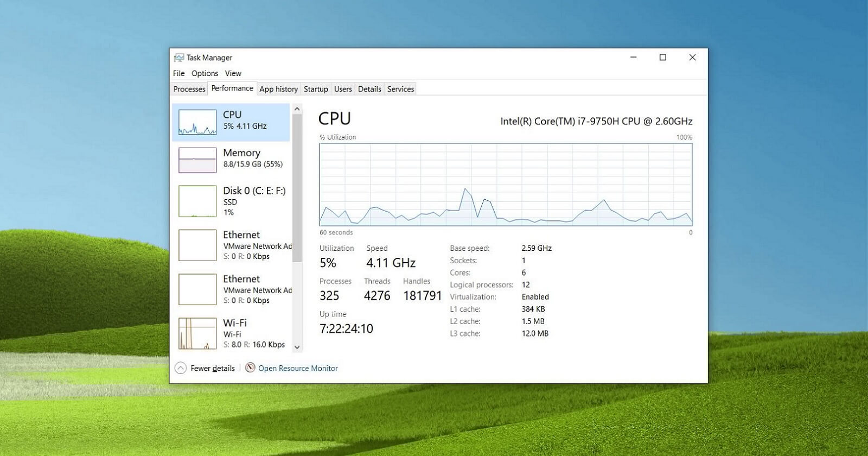The width and height of the screenshot is (868, 456).
Task: Collapse view with Fewer details chevron icon
Action: pos(181,368)
